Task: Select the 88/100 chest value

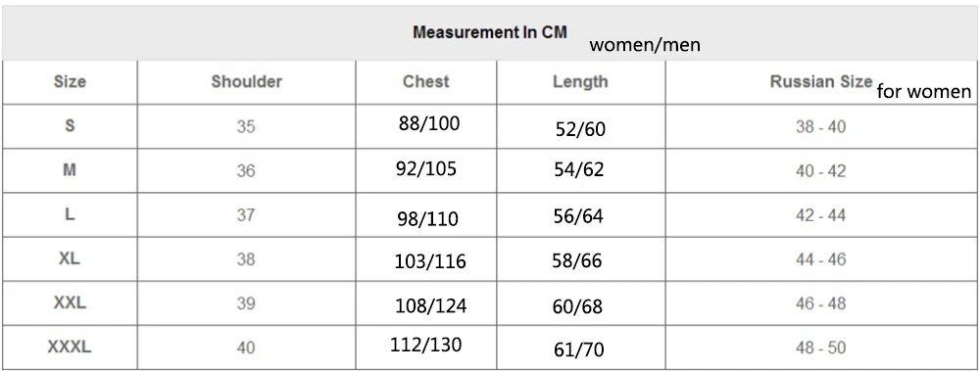Action: [429, 123]
